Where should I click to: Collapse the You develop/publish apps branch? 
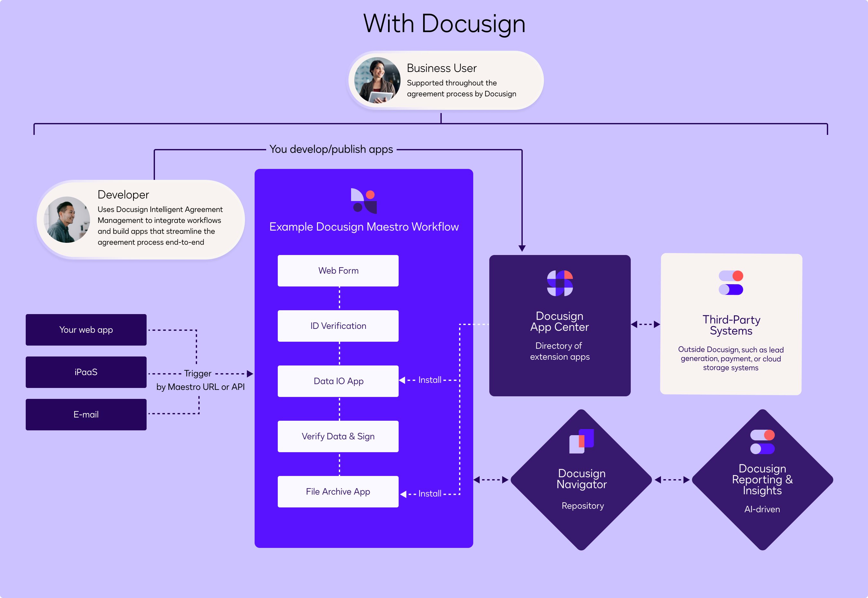click(331, 149)
